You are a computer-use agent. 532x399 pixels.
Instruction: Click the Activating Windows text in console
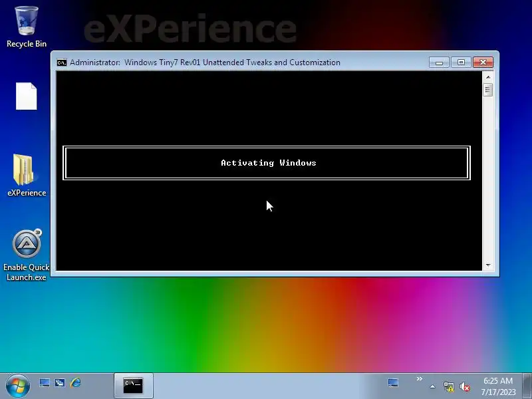[x=269, y=163]
